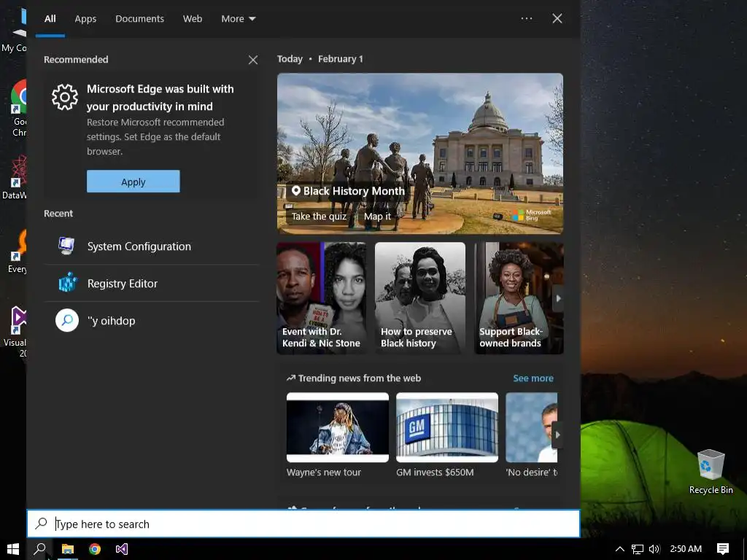Open Event with Dr. Kendi & Nic Stone card
Screen dimensions: 747x560
click(322, 298)
